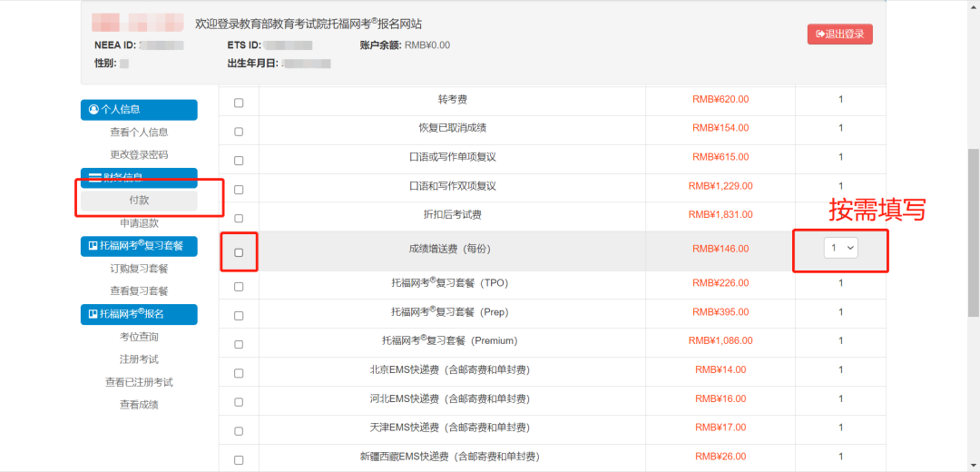
Task: Check the 折扣后考试费 checkbox
Action: click(x=239, y=219)
